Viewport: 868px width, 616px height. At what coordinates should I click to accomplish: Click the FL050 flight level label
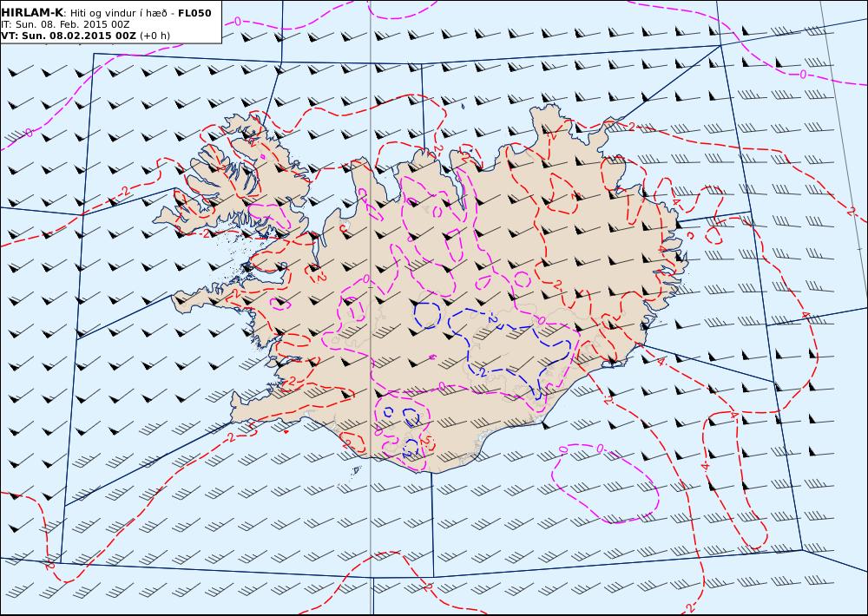tap(194, 13)
